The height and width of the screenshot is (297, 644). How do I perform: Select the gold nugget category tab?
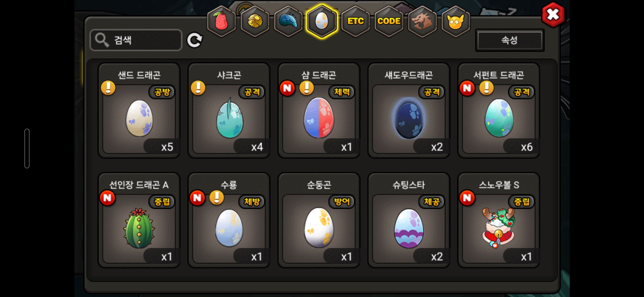tap(255, 21)
